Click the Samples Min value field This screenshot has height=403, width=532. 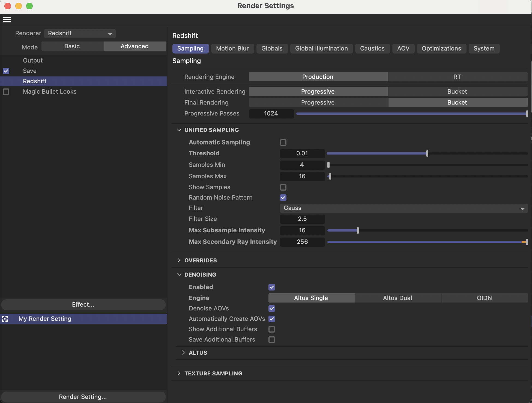(302, 165)
